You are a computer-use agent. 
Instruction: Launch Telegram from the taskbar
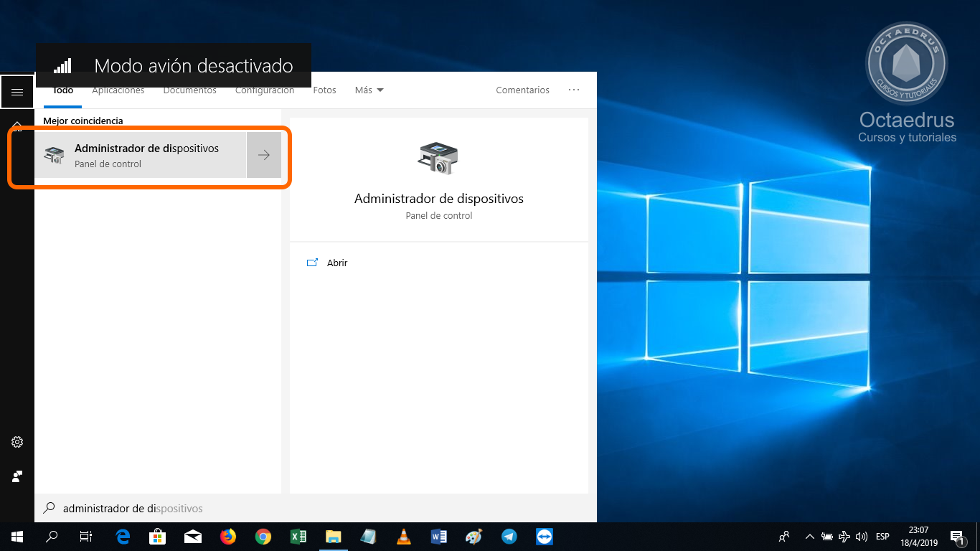[x=509, y=537]
